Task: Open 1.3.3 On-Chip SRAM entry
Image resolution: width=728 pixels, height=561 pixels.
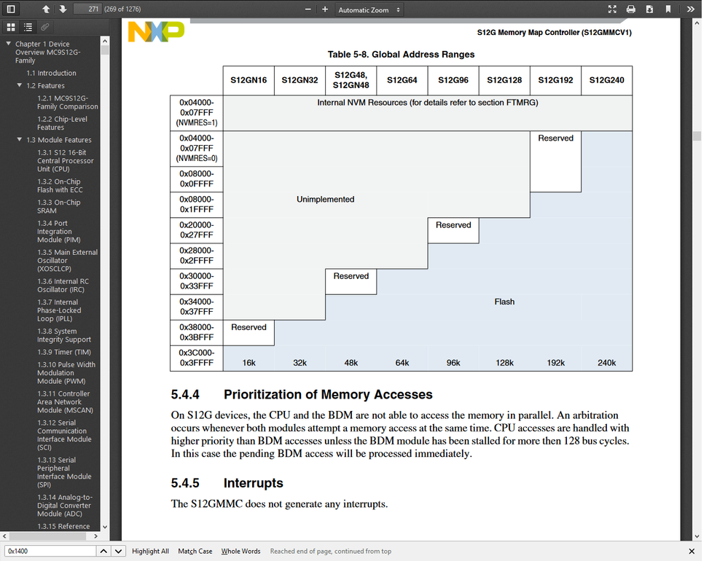Action: click(59, 206)
